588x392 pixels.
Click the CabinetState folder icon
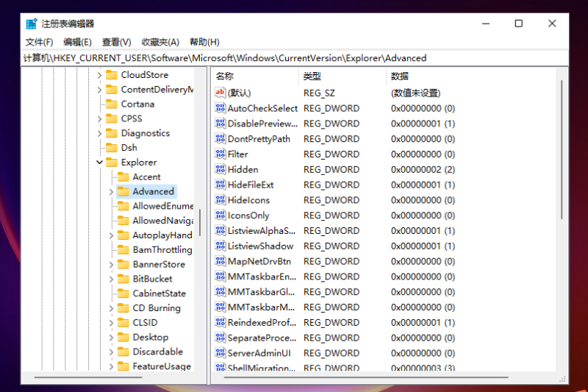pyautogui.click(x=123, y=293)
